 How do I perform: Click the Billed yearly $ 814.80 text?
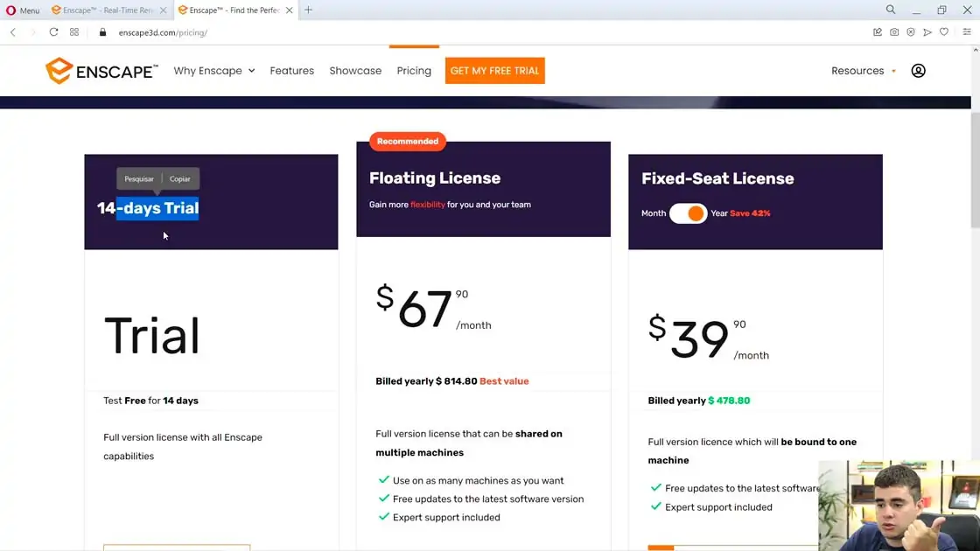(426, 381)
